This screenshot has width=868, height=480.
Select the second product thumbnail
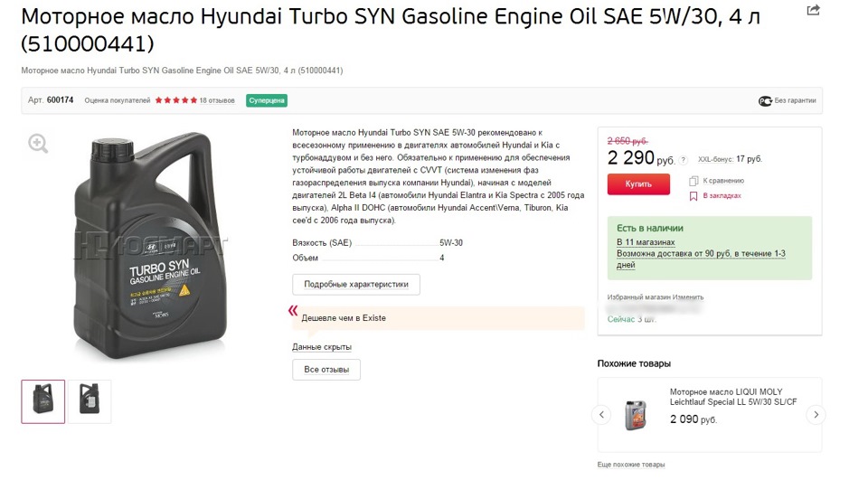point(90,401)
